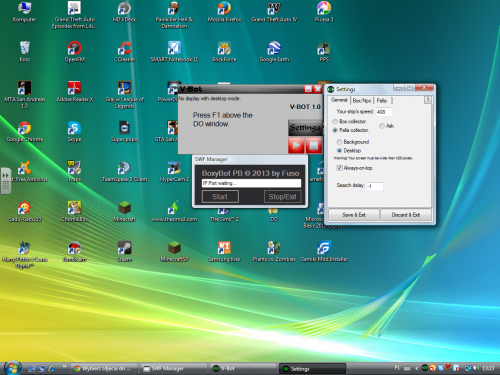Launch Fraps from the desktop

tap(75, 172)
